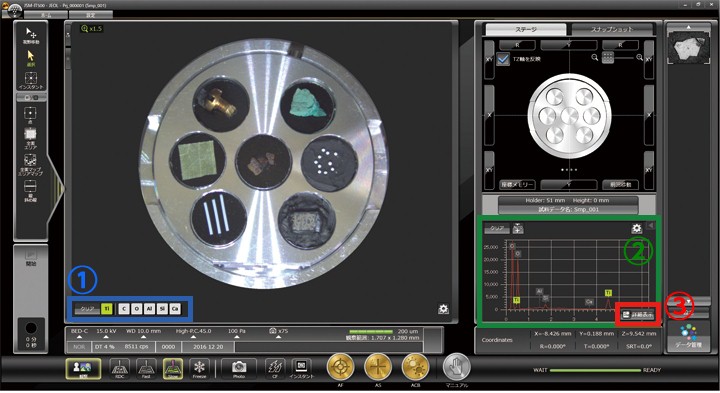Toggle the Ti element highlight button
This screenshot has height=393, width=720.
coord(107,309)
